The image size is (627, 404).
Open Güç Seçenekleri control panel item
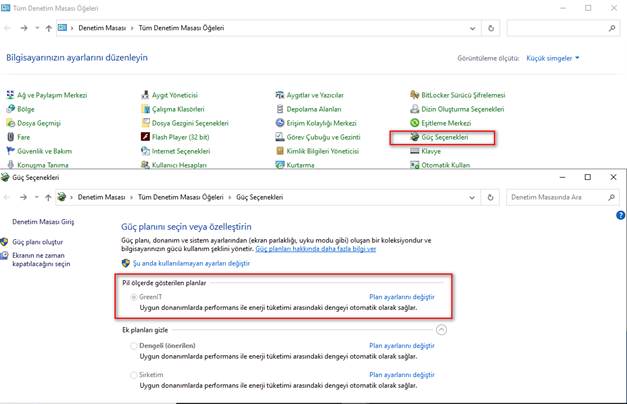(x=444, y=137)
